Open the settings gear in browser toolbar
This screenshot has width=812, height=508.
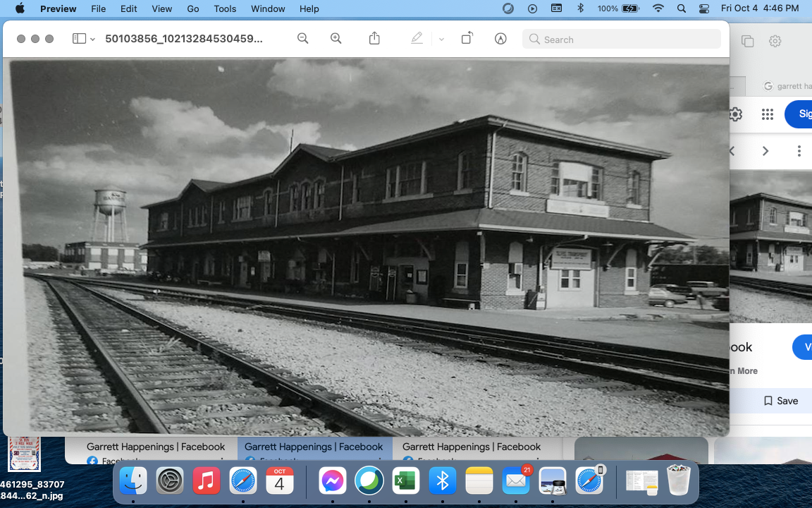tap(775, 41)
